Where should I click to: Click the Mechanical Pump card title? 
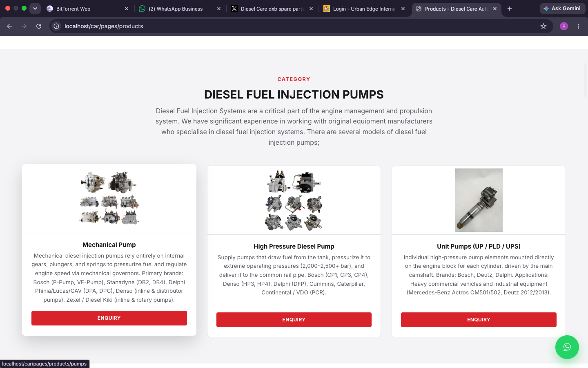(x=109, y=245)
